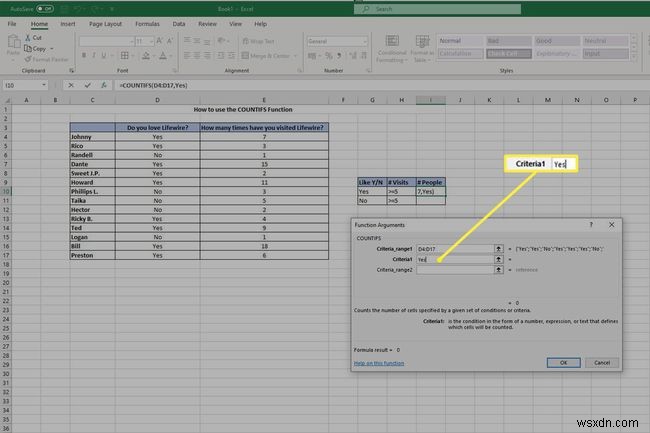Apply the Calculation cell style
The height and width of the screenshot is (433, 650).
click(461, 53)
